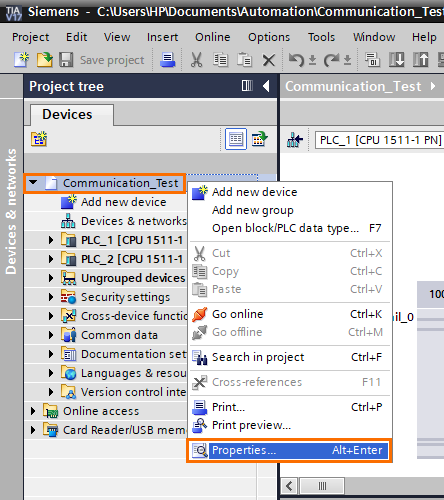
Task: Click the Copy toolbar icon
Action: point(220,60)
